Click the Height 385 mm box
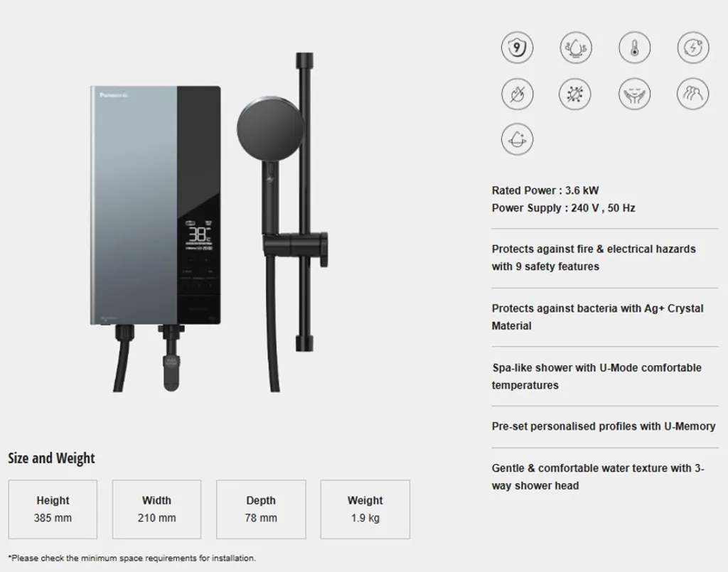The width and height of the screenshot is (728, 572). click(53, 509)
